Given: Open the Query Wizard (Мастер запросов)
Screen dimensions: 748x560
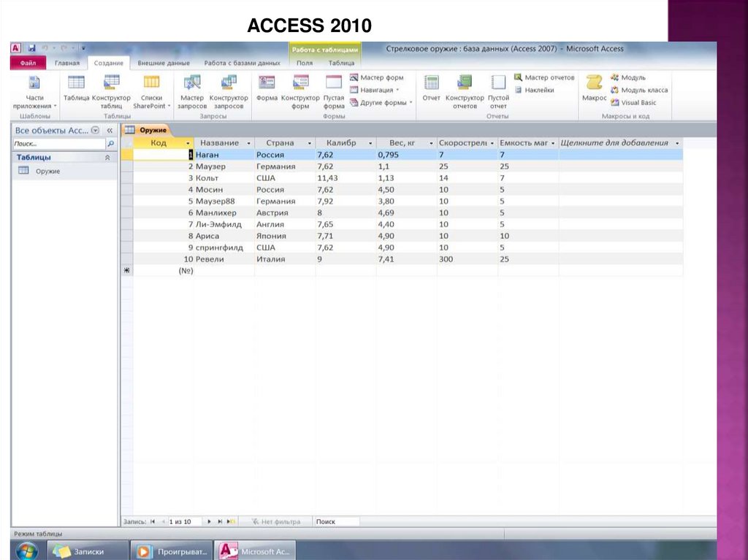Looking at the screenshot, I should tap(192, 83).
